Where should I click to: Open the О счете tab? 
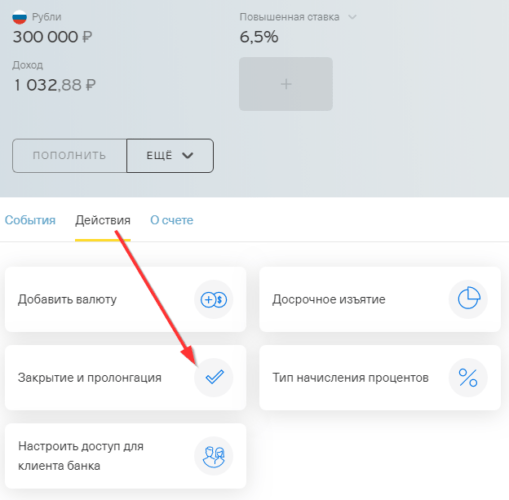(172, 220)
